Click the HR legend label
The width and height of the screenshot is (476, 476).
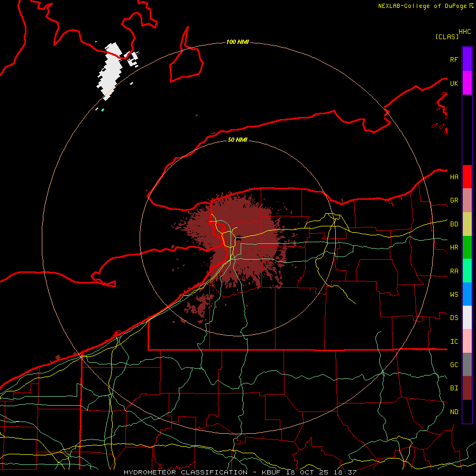pyautogui.click(x=454, y=248)
